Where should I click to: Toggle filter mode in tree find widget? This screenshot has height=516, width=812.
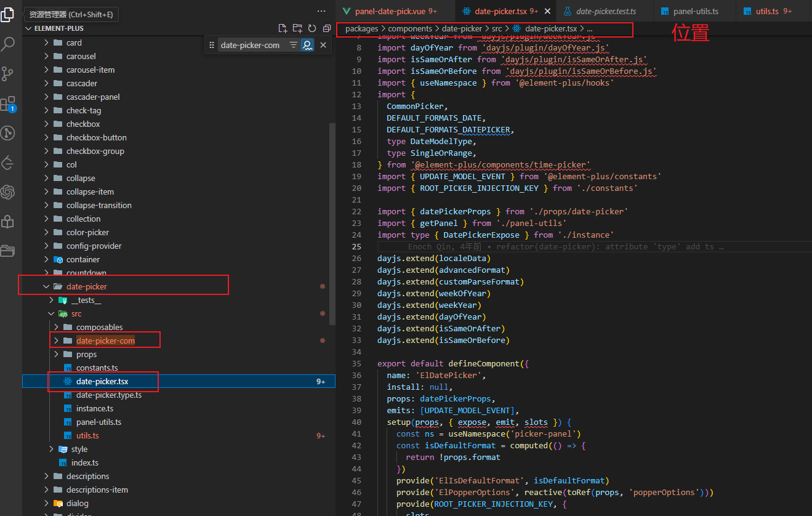(293, 45)
